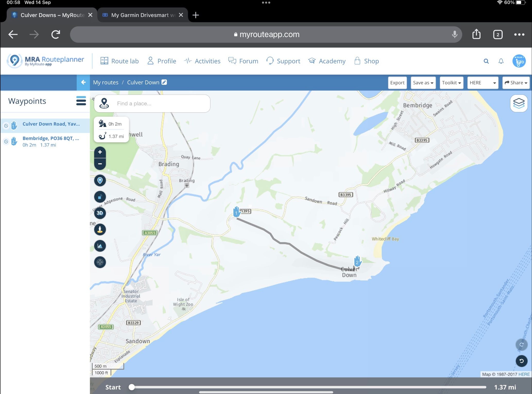The image size is (532, 394).
Task: Open the Academy page
Action: click(x=327, y=61)
